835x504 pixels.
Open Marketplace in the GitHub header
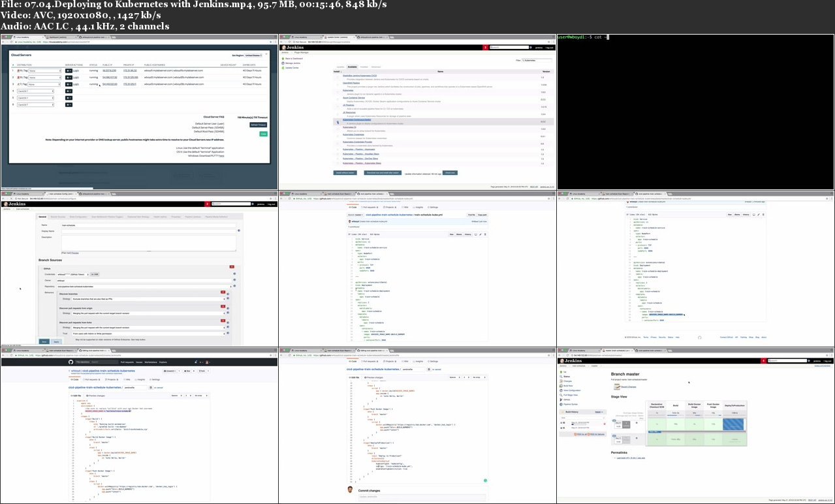tap(151, 362)
